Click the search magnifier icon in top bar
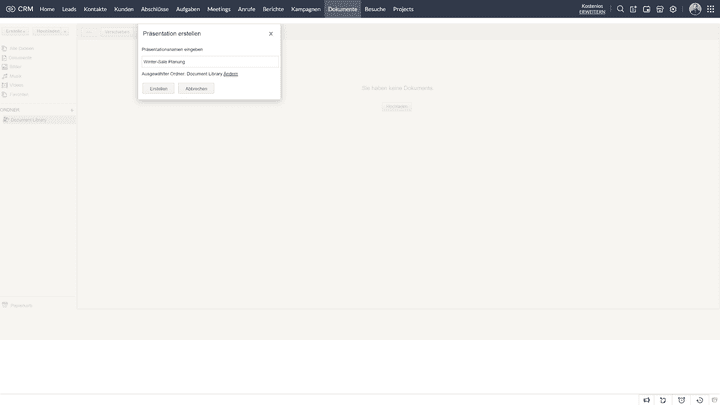The width and height of the screenshot is (720, 405). pos(620,9)
